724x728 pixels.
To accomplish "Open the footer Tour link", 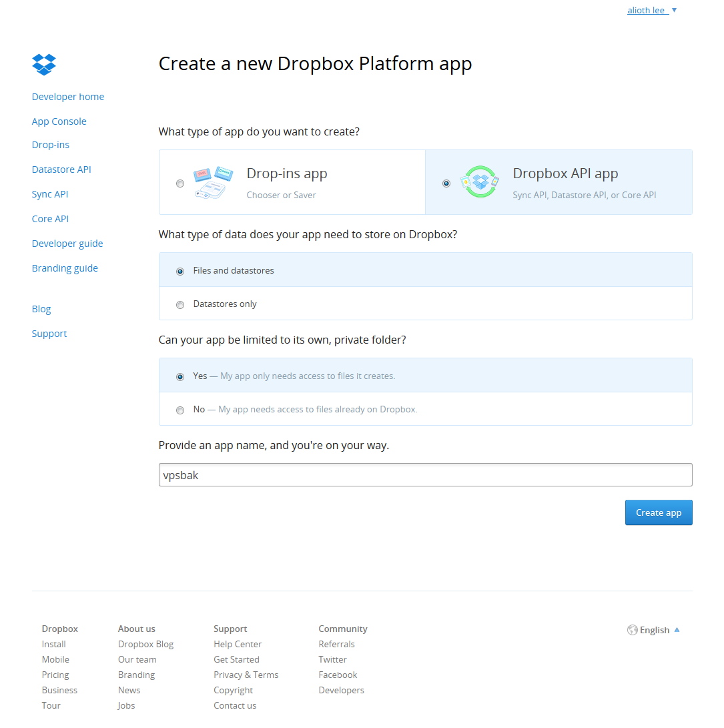I will tap(51, 706).
